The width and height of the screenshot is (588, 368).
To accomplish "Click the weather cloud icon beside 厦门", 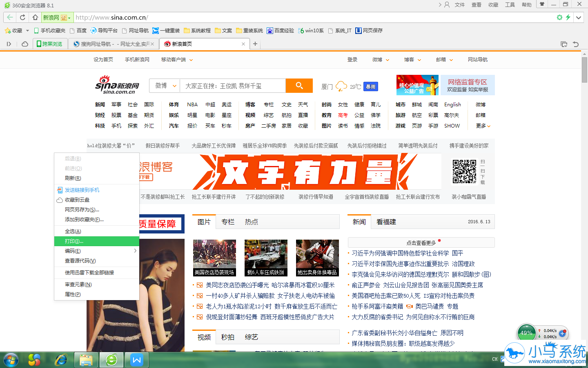I will pos(341,86).
